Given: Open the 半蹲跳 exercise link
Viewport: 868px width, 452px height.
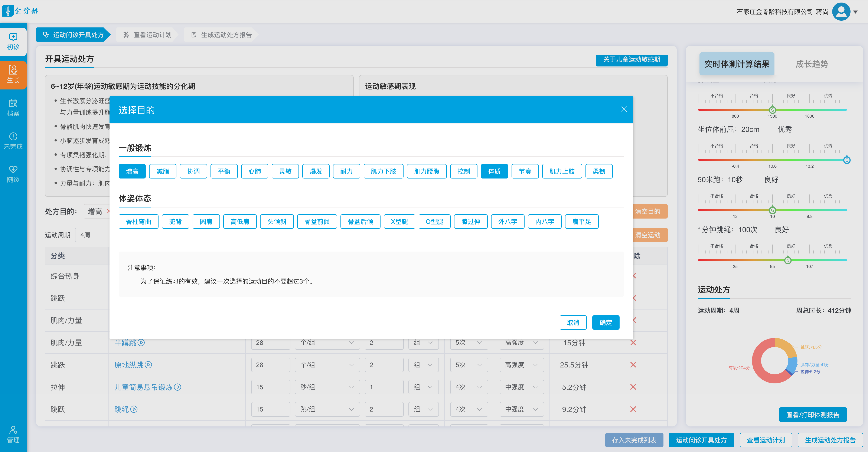Looking at the screenshot, I should 125,343.
